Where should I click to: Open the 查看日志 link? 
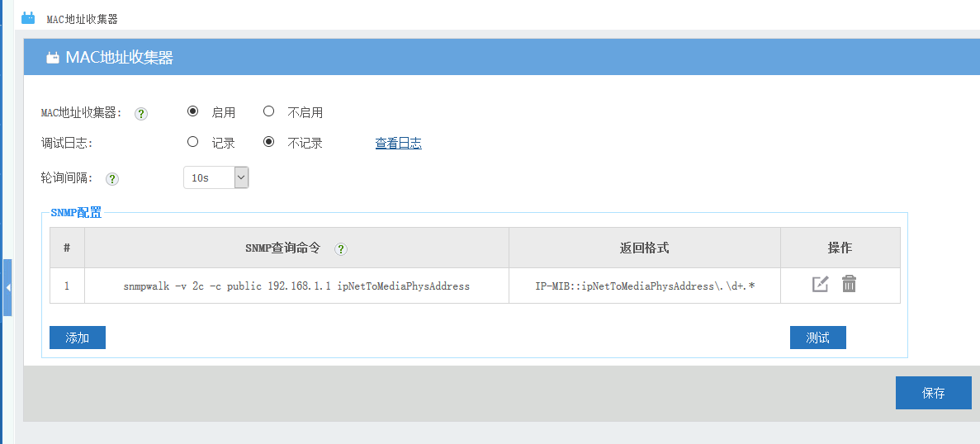(x=398, y=143)
